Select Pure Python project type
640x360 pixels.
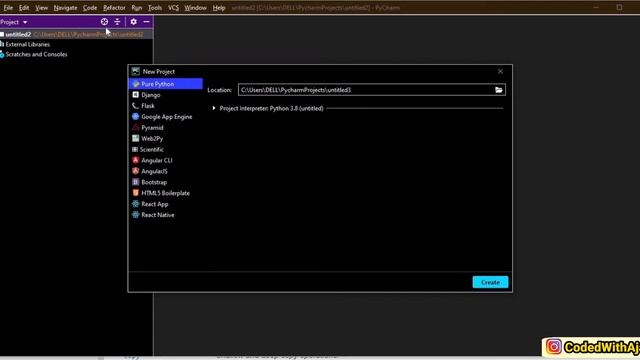(165, 84)
